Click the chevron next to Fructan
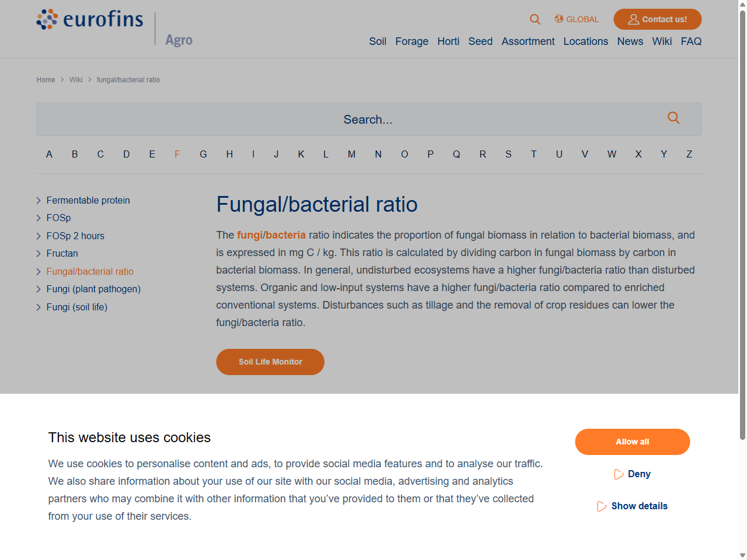The width and height of the screenshot is (747, 560). [39, 254]
